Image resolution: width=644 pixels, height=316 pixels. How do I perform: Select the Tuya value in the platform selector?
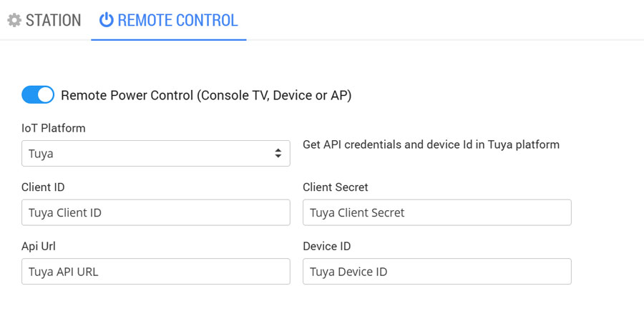(42, 153)
